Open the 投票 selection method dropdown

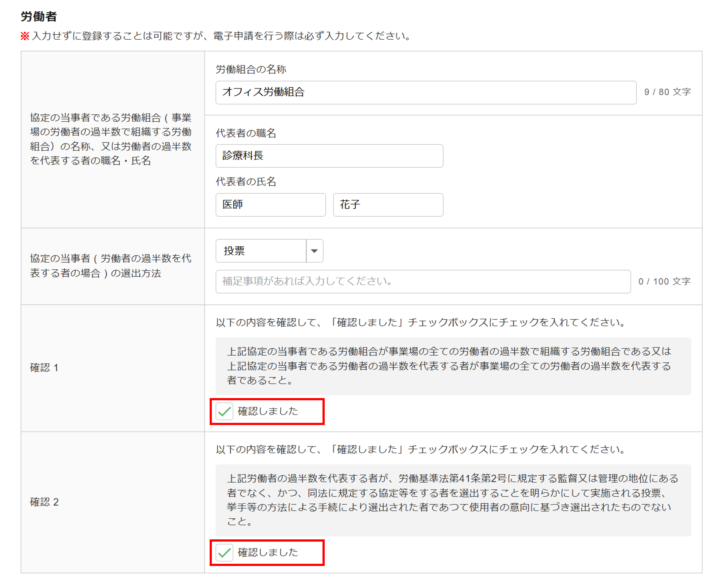261,251
